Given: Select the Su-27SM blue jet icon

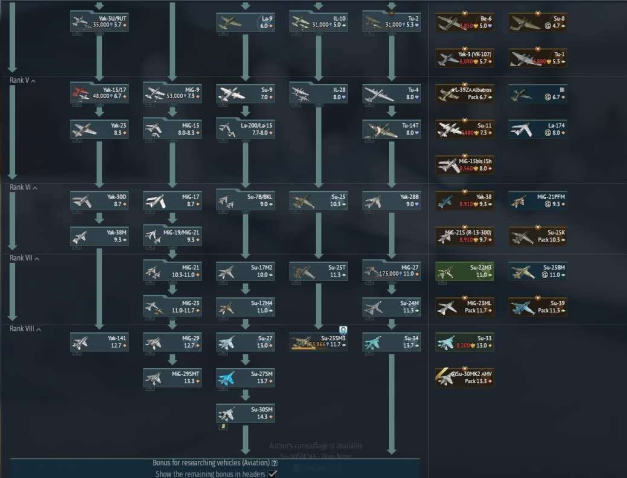Looking at the screenshot, I should point(228,378).
